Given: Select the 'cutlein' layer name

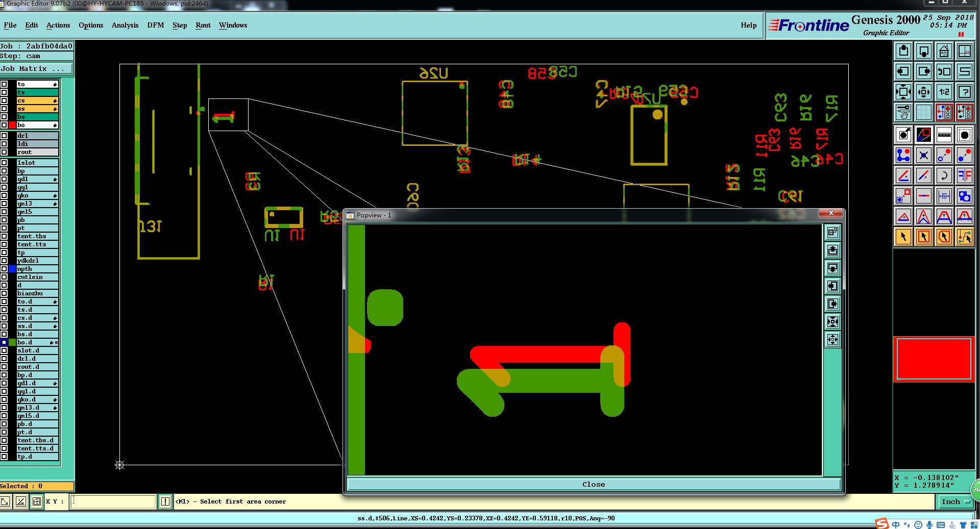Looking at the screenshot, I should point(37,277).
